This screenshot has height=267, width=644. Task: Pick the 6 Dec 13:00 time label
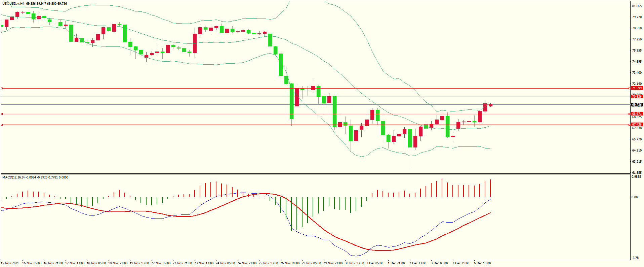click(482, 263)
